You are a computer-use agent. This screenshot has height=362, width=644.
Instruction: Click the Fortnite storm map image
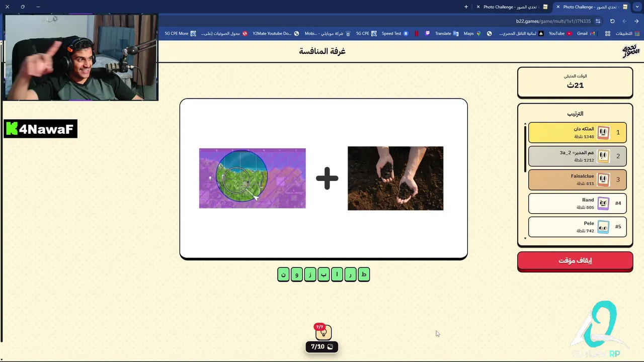(252, 178)
